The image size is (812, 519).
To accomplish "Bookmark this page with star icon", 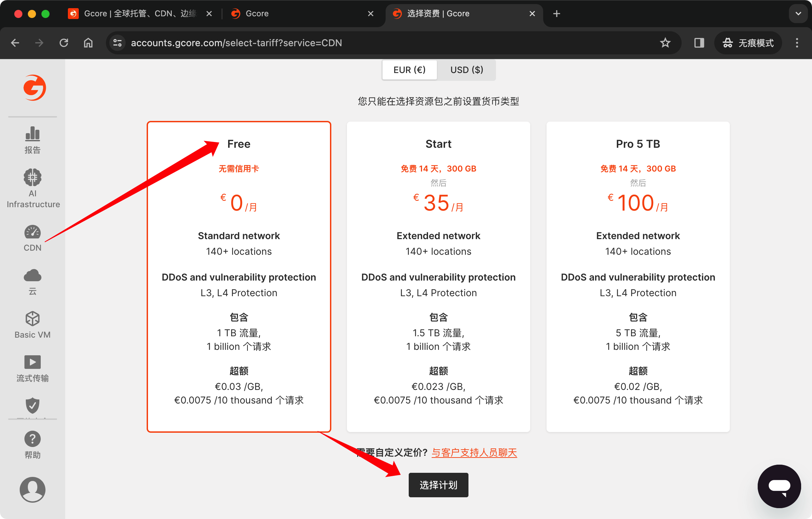I will (665, 43).
